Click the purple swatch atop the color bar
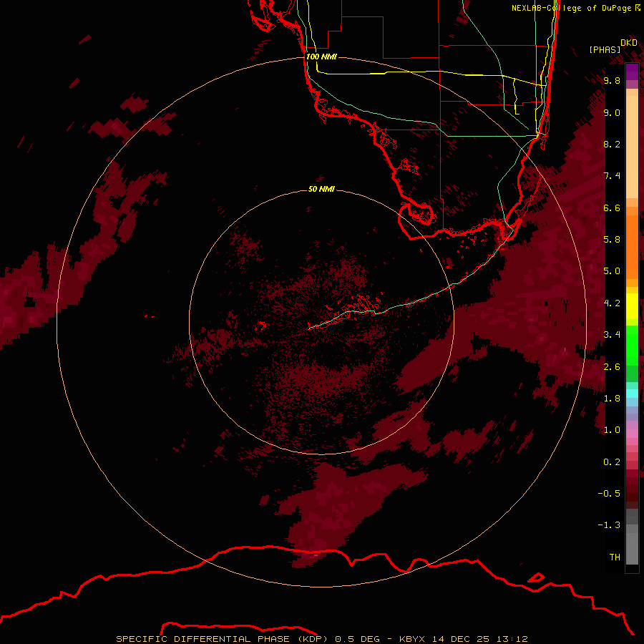644x644 pixels. pos(632,72)
